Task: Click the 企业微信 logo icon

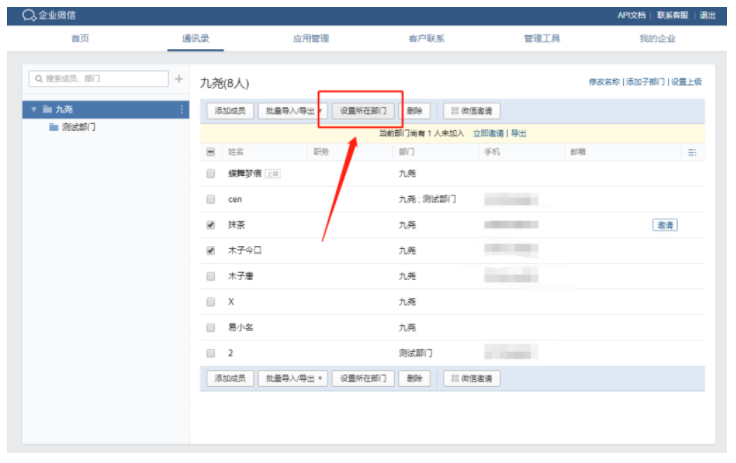Action: pos(30,15)
